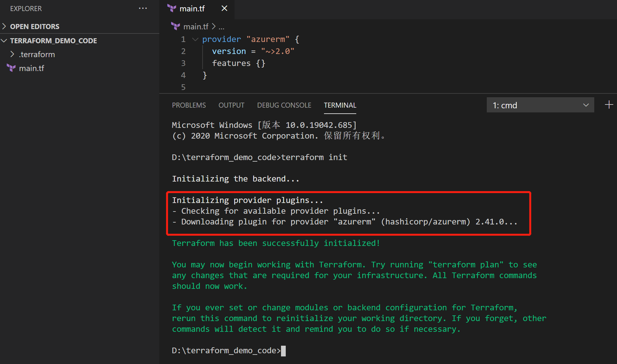617x364 pixels.
Task: Close the main.tf editor tab
Action: tap(224, 9)
